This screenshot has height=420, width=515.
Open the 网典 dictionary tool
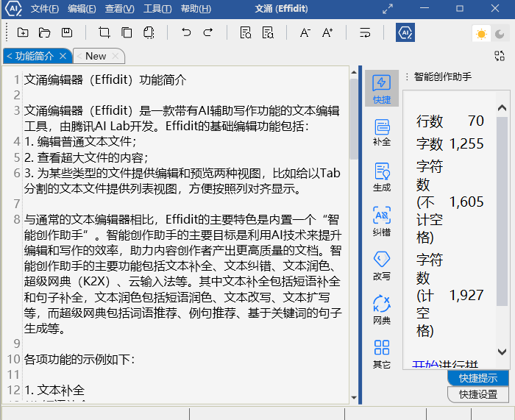click(x=382, y=309)
